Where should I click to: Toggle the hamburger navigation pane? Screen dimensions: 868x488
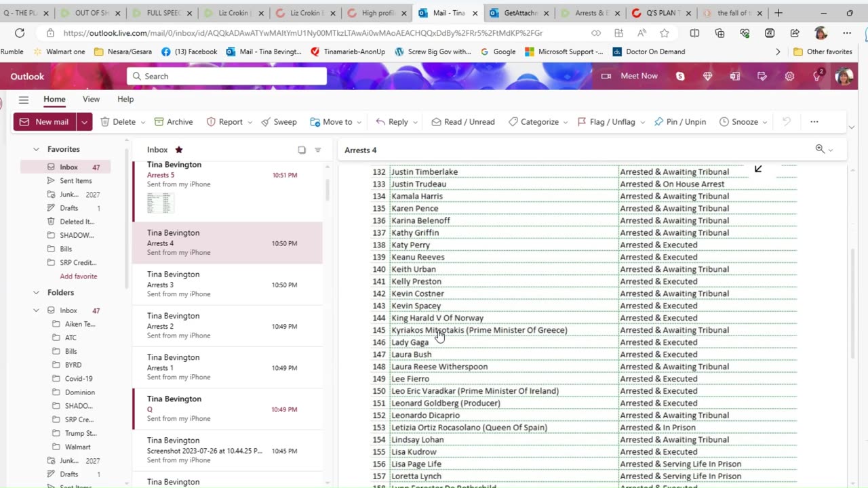click(24, 99)
